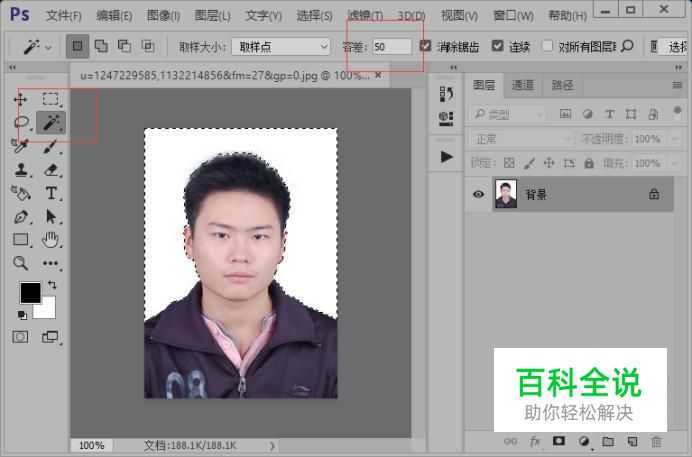Image resolution: width=692 pixels, height=457 pixels.
Task: Select the Pen tool
Action: [x=21, y=217]
